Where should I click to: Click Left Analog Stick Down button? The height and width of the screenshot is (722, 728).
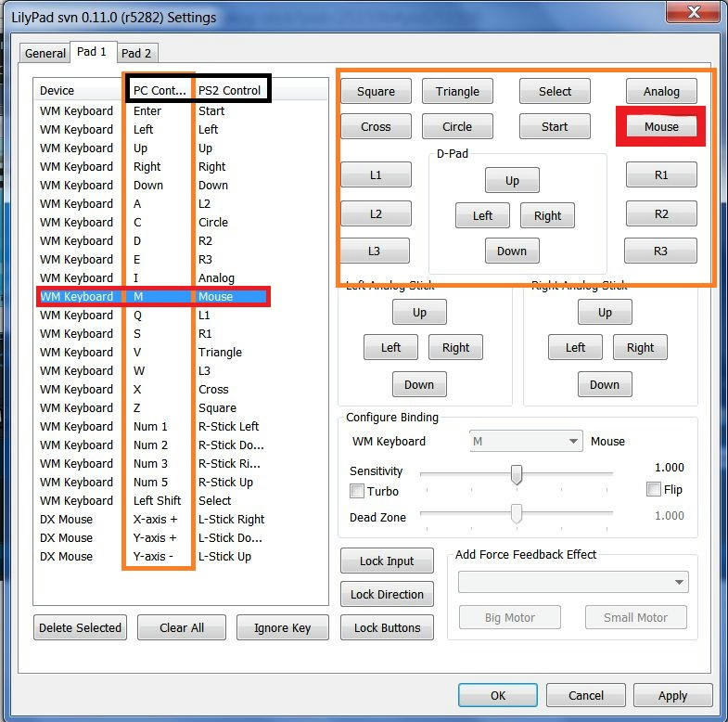click(419, 385)
